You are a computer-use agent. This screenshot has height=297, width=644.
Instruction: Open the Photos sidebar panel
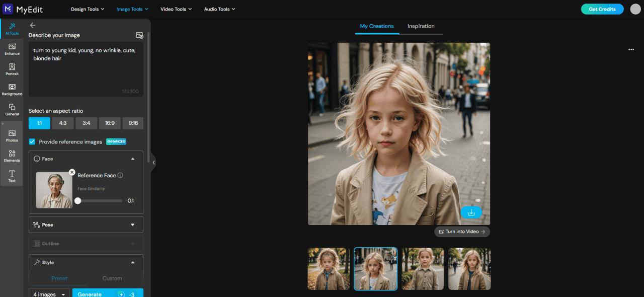pyautogui.click(x=12, y=136)
